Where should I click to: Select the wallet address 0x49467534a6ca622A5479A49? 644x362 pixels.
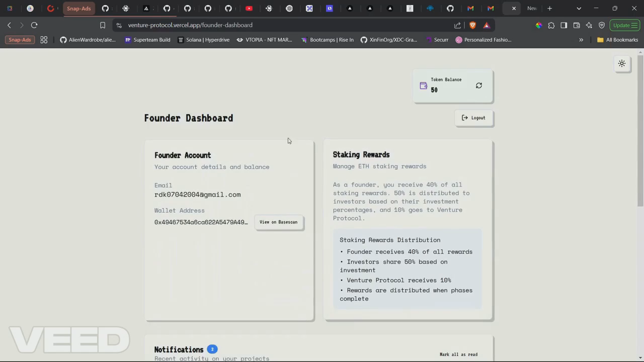pos(201,222)
